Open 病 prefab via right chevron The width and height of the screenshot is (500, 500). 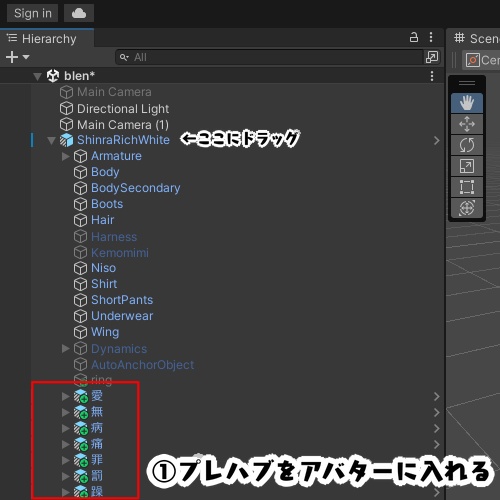click(x=437, y=428)
